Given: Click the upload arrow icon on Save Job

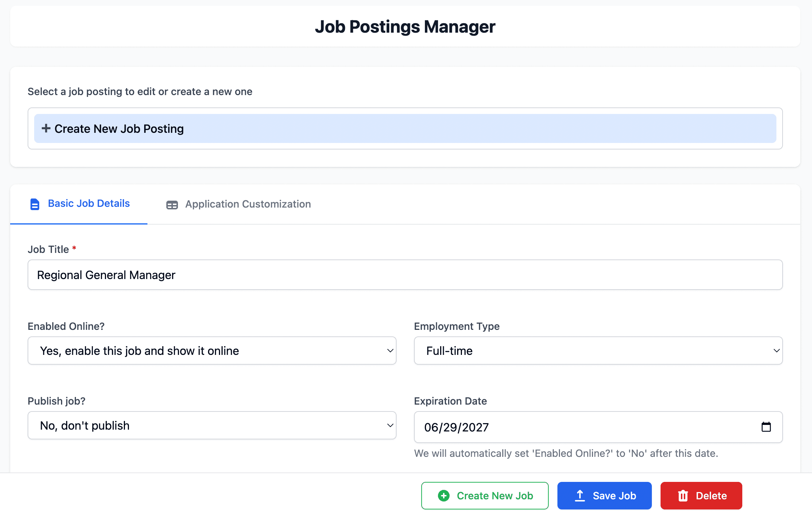Looking at the screenshot, I should pos(580,496).
